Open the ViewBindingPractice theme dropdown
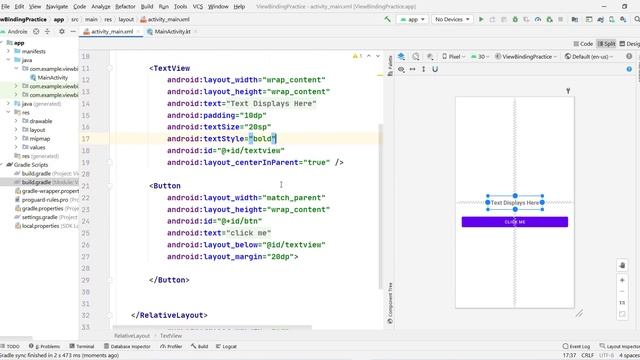The height and width of the screenshot is (360, 640). click(x=526, y=56)
